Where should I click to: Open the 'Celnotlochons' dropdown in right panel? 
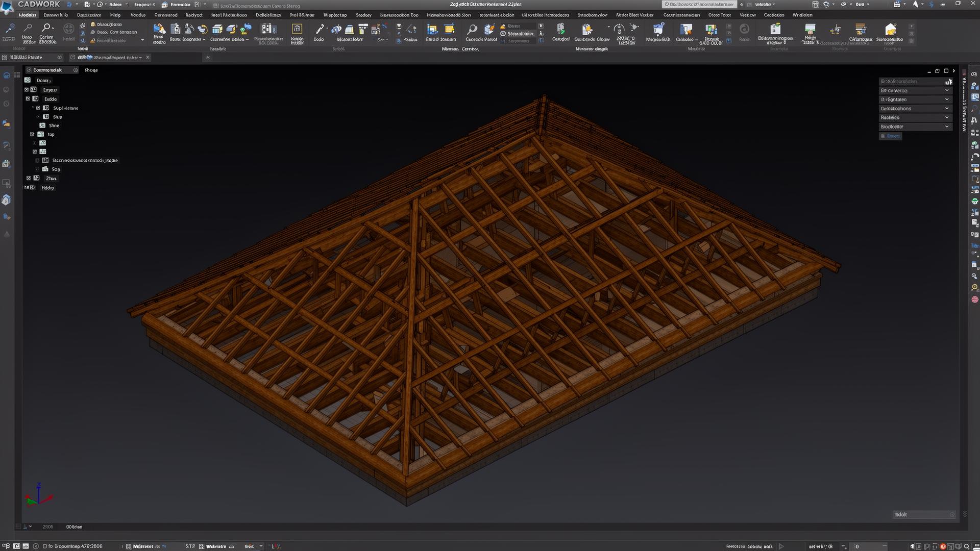pos(916,109)
